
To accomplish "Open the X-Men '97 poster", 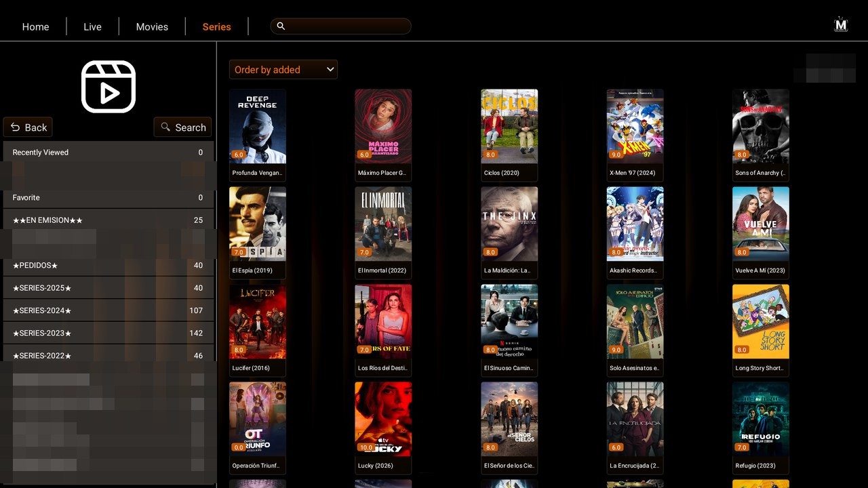I will coord(635,126).
